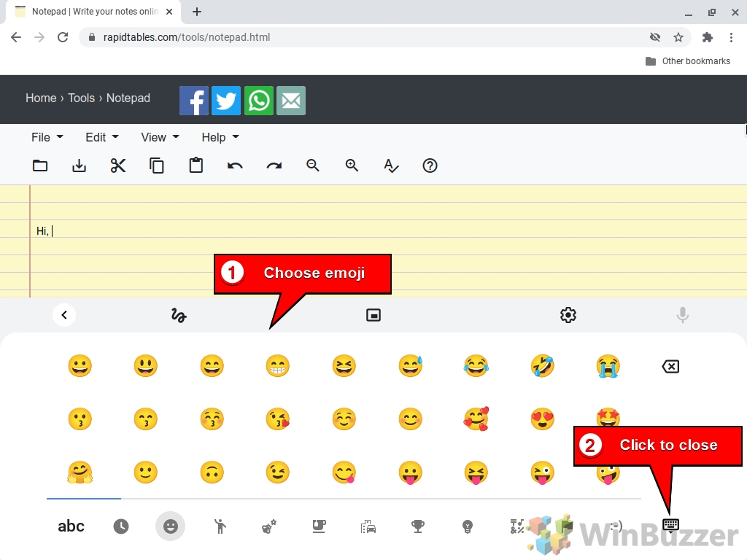
Task: Zoom in using the magnifier plus icon
Action: tap(352, 166)
